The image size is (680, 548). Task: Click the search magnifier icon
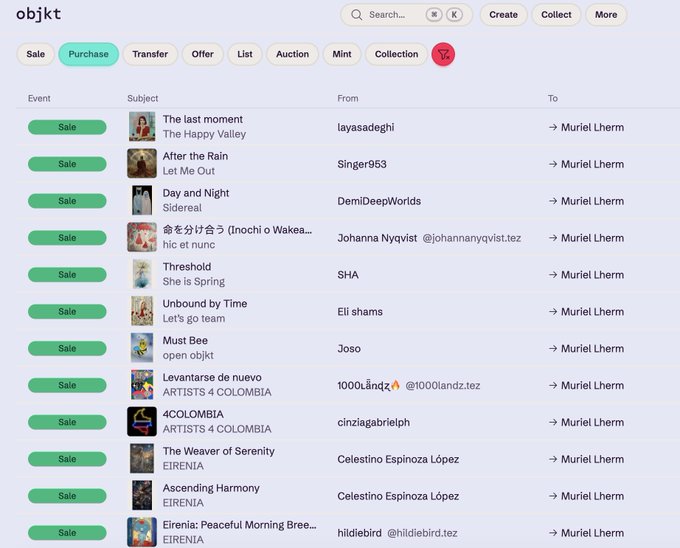[356, 15]
